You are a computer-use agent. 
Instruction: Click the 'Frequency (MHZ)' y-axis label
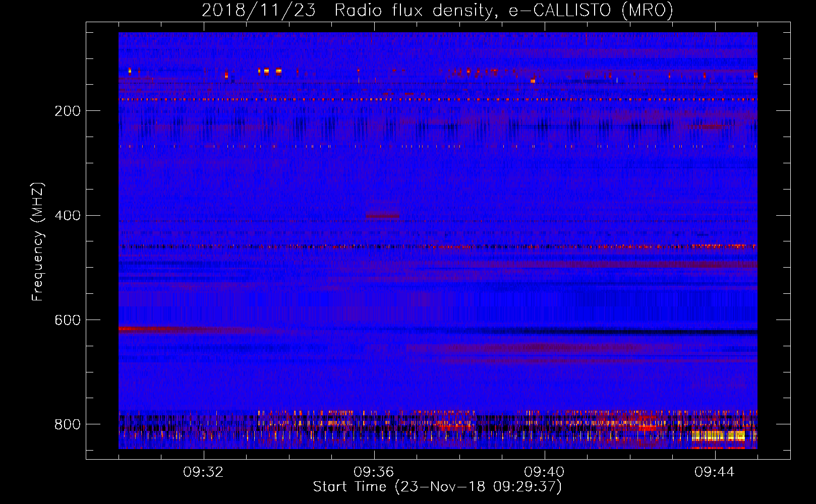tap(38, 242)
